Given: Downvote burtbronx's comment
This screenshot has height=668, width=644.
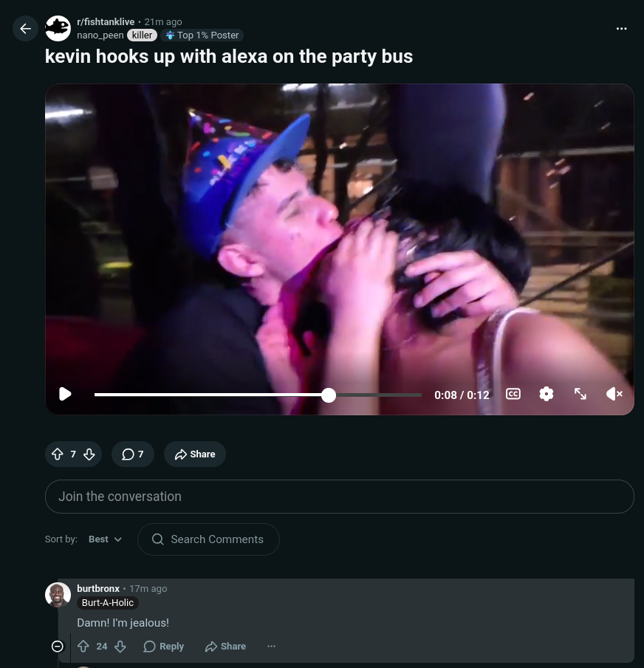Looking at the screenshot, I should [120, 647].
